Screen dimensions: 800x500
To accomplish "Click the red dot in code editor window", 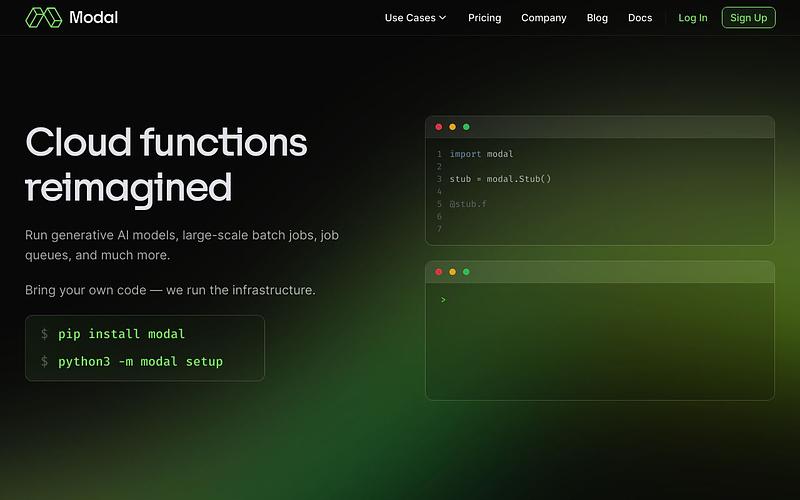I will pyautogui.click(x=439, y=127).
